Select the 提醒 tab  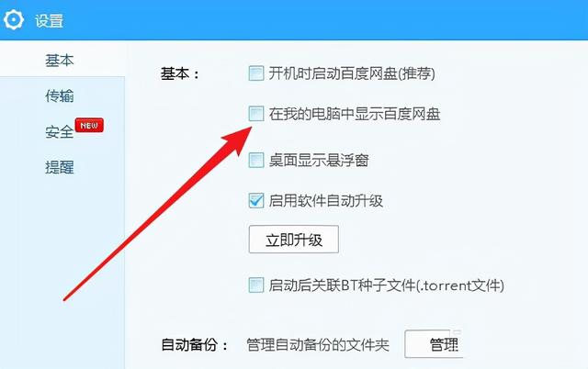click(x=59, y=167)
